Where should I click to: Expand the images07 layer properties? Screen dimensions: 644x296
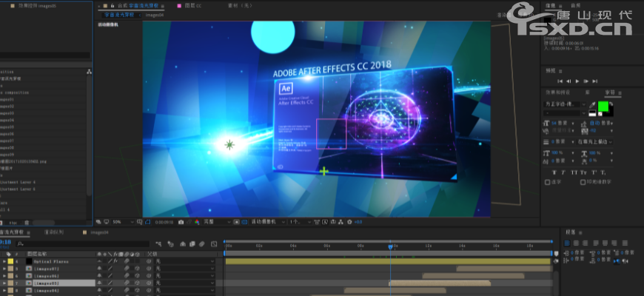point(4,268)
